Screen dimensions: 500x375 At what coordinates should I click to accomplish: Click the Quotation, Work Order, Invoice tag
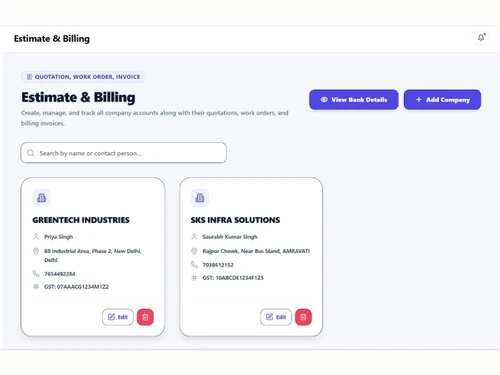coord(83,77)
